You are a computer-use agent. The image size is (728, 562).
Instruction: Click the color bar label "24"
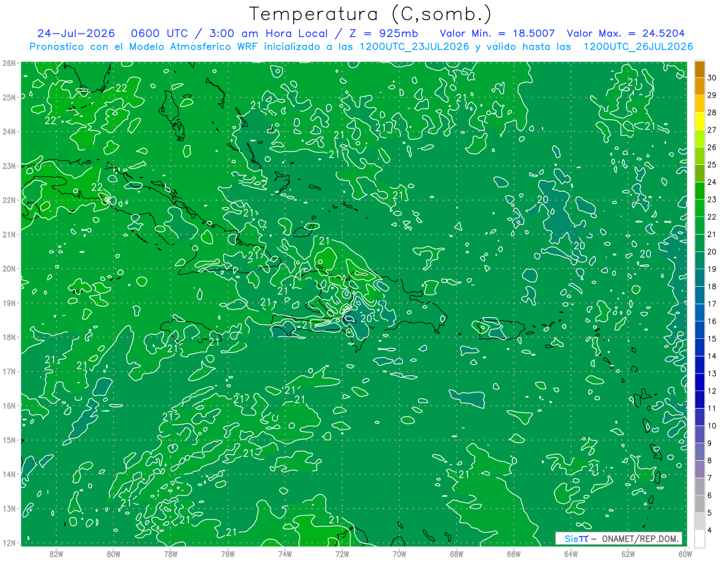712,182
